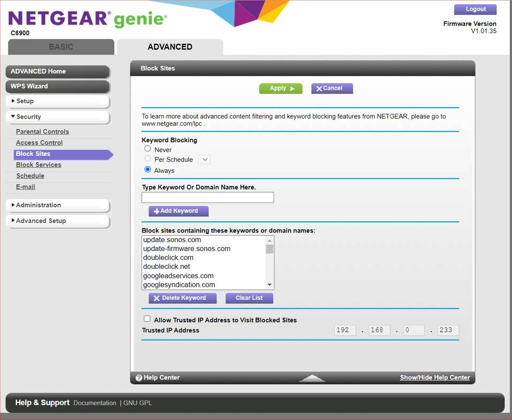Select doubleclick.net in keyword list

coord(204,267)
